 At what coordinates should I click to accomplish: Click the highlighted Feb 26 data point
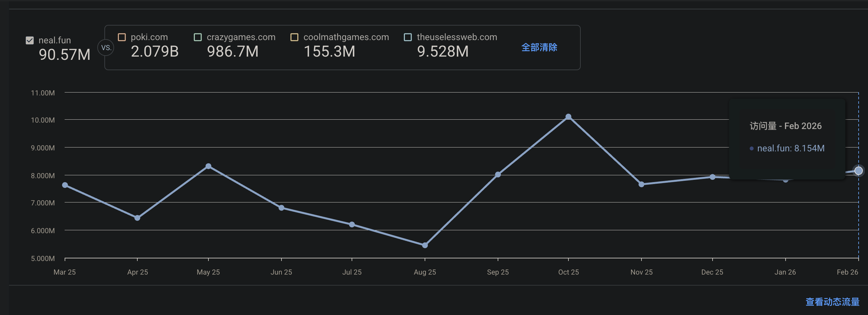tap(858, 171)
